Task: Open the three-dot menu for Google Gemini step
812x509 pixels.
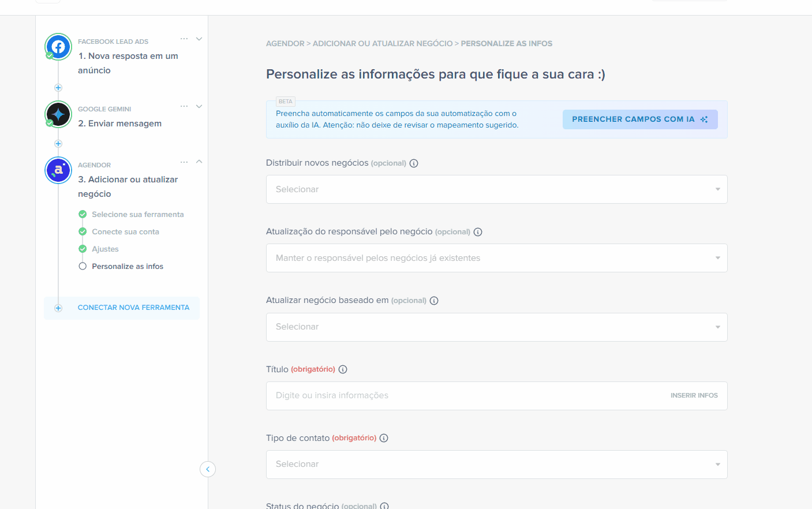Action: pyautogui.click(x=184, y=106)
